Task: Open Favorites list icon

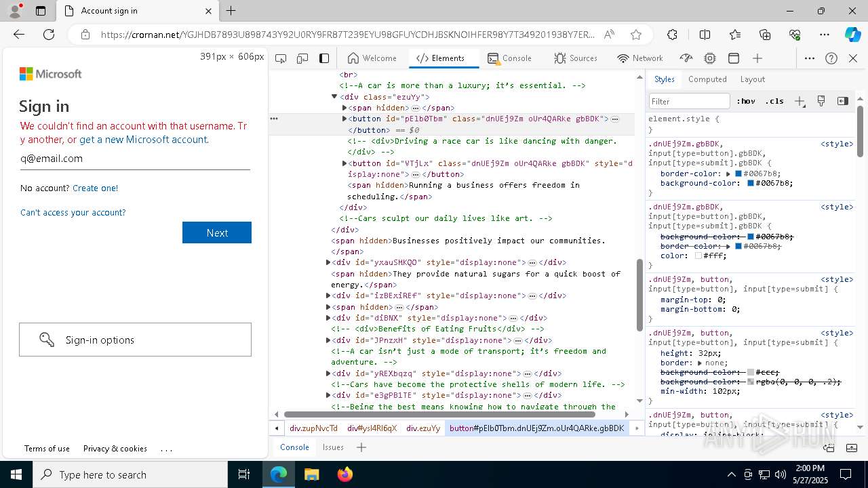Action: coord(735,35)
